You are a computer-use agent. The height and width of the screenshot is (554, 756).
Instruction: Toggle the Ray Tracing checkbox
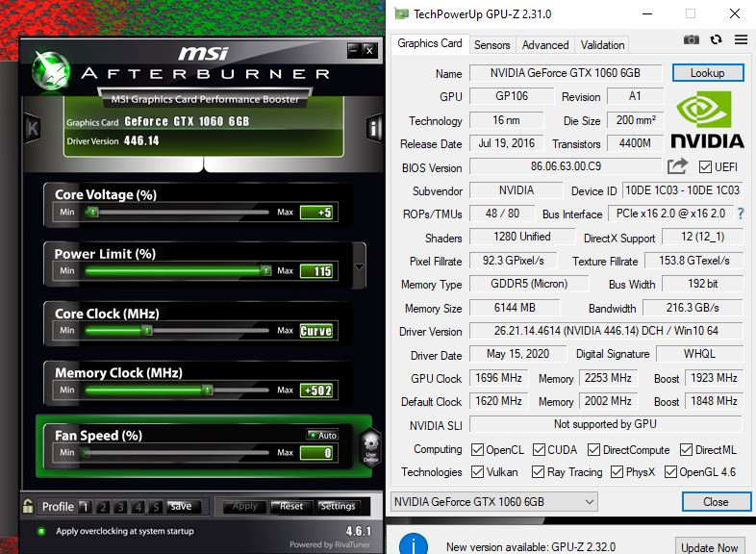(x=538, y=471)
